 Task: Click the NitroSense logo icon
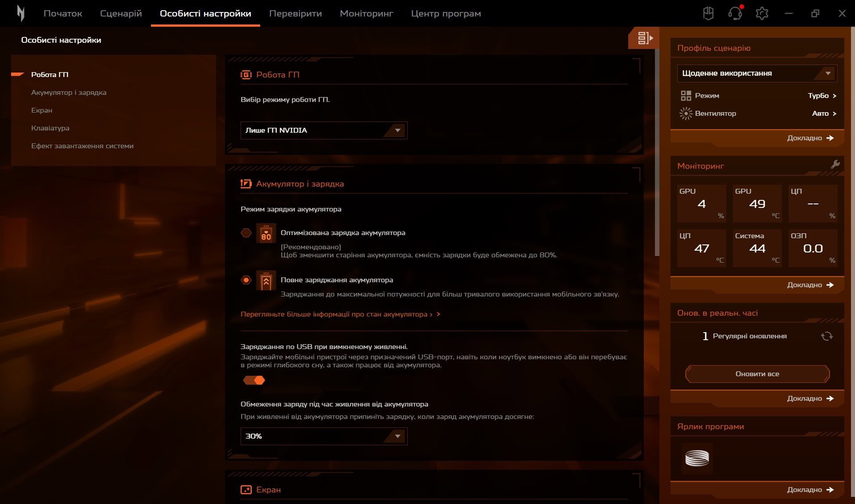point(20,13)
